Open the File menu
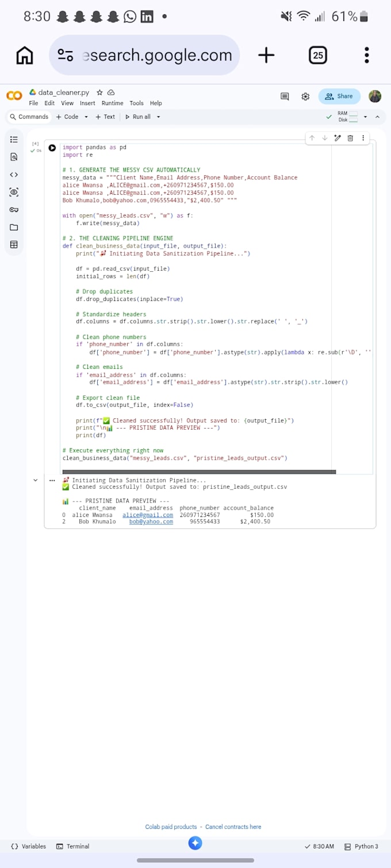 33,103
